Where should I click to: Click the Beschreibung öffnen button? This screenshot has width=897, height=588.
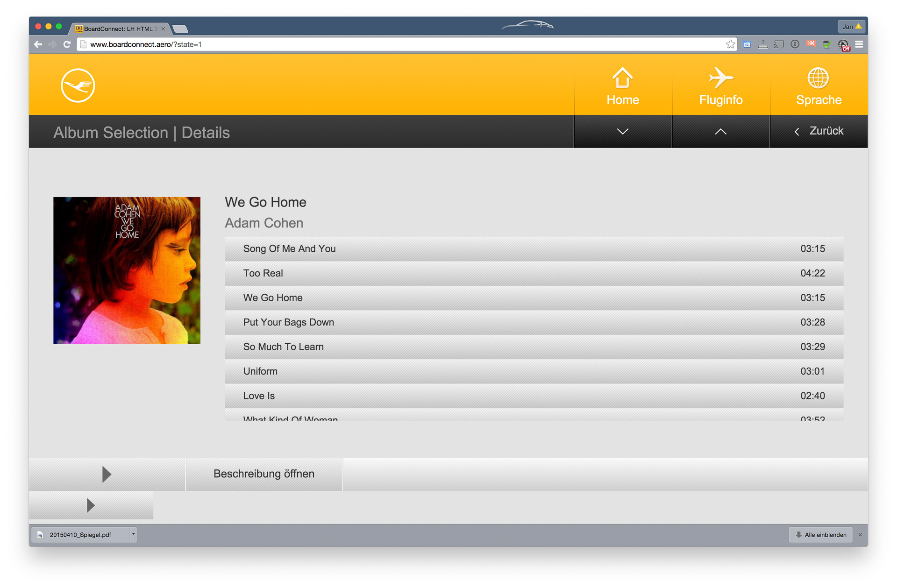264,474
